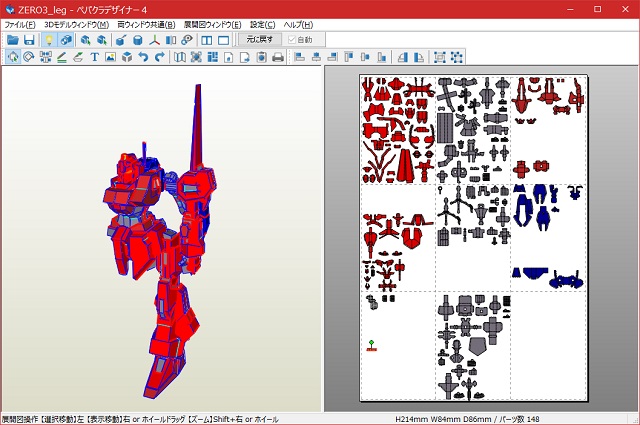Click the 元に戻す button
The image size is (640, 425).
click(260, 40)
